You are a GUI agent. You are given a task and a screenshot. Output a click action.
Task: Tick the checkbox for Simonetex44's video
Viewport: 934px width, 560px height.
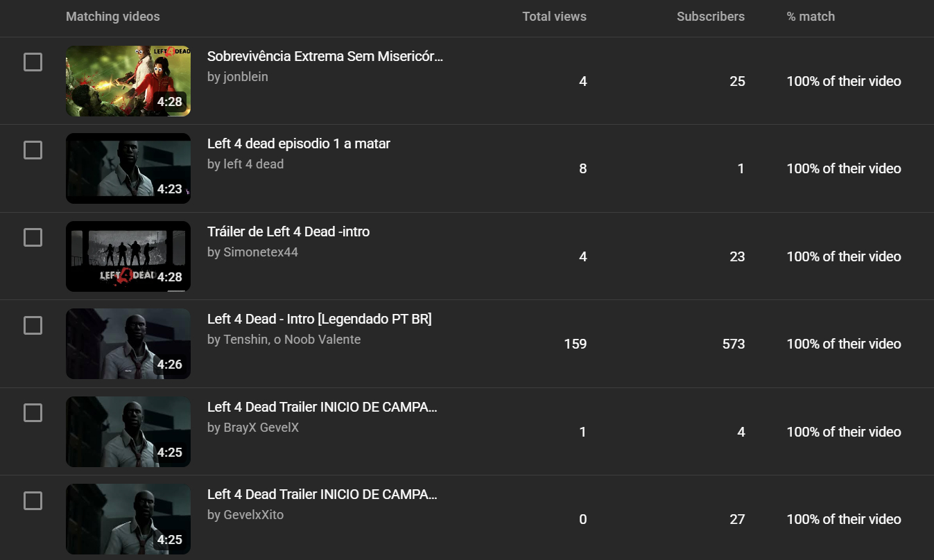(33, 238)
